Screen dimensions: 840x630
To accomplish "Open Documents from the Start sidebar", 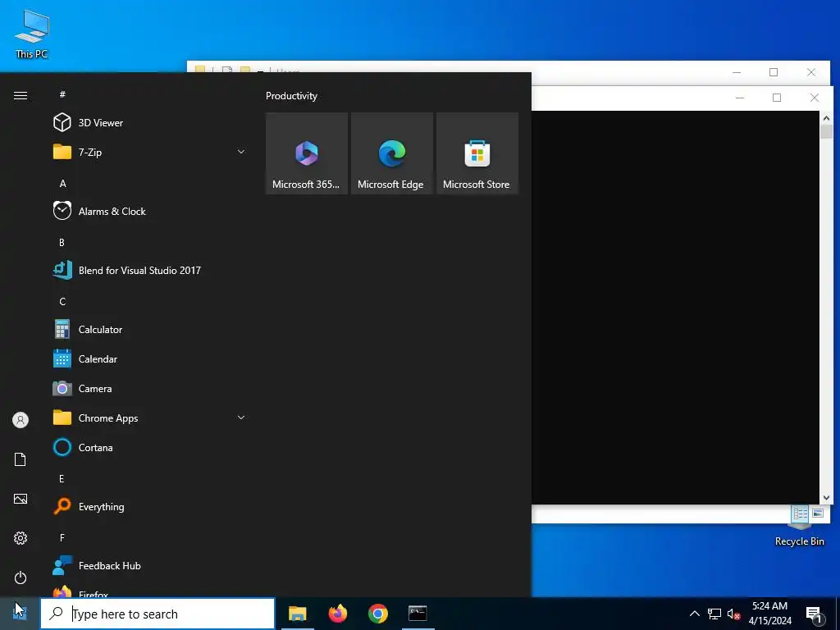I will point(21,459).
